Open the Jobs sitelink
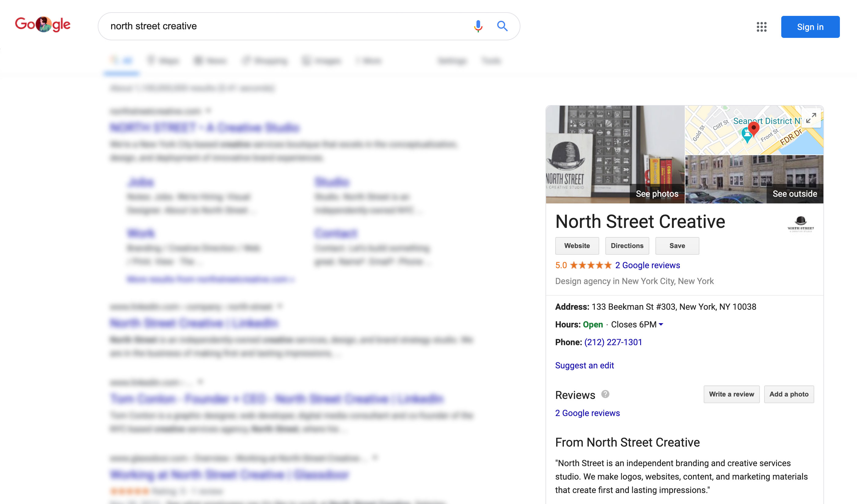 (140, 182)
